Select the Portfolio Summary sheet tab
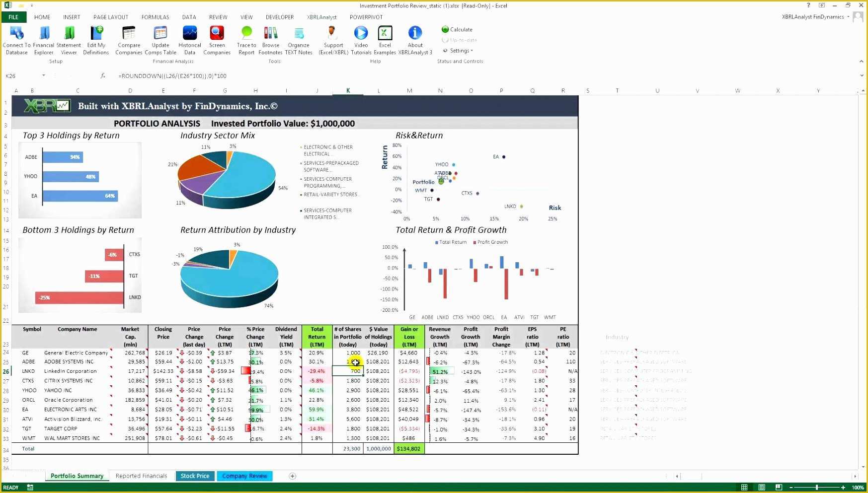 (x=77, y=476)
